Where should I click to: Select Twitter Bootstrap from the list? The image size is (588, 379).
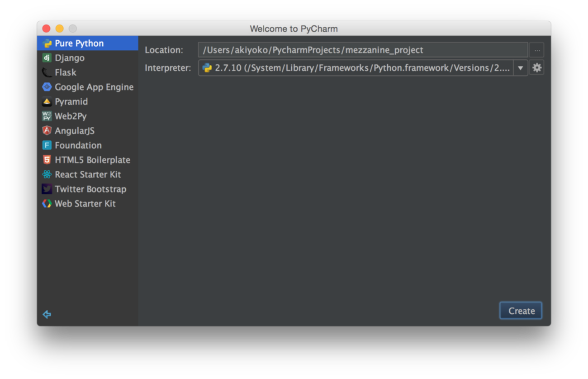(90, 189)
